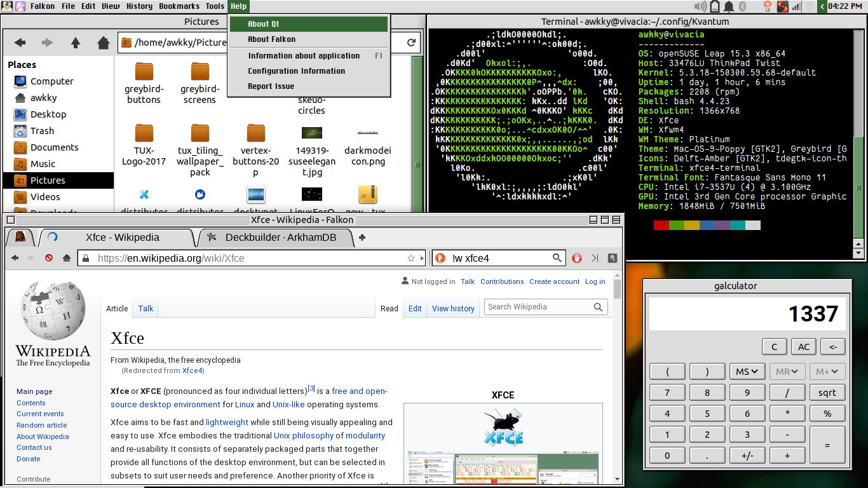
Task: Click the volume icon in system tray
Action: [700, 6]
